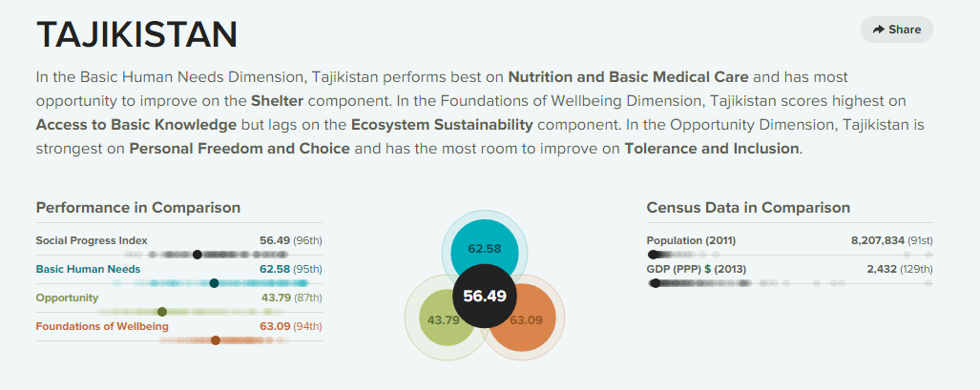Click the Basic Human Needs label
Viewport: 980px width, 390px height.
click(x=88, y=269)
